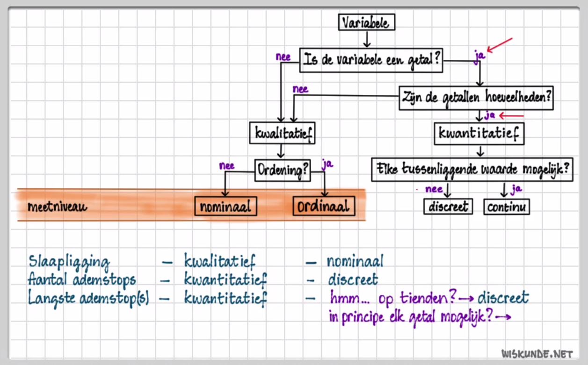
Task: Click the boxed "kwantitatief" node in the flowchart
Action: 479,134
